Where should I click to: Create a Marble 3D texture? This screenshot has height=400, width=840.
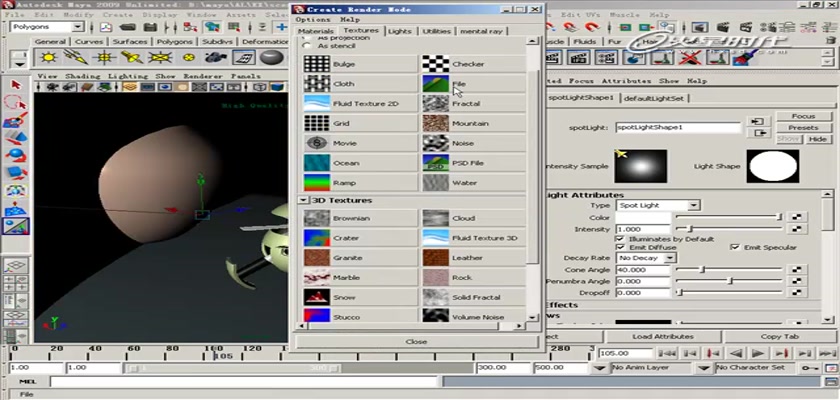click(x=360, y=278)
